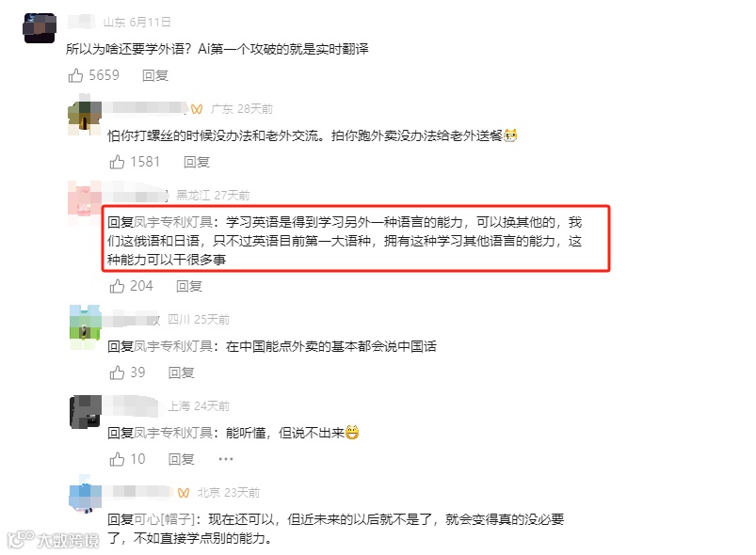Click thumbs-up on the 39-like Sichuan reply
This screenshot has height=555, width=756.
pyautogui.click(x=117, y=373)
